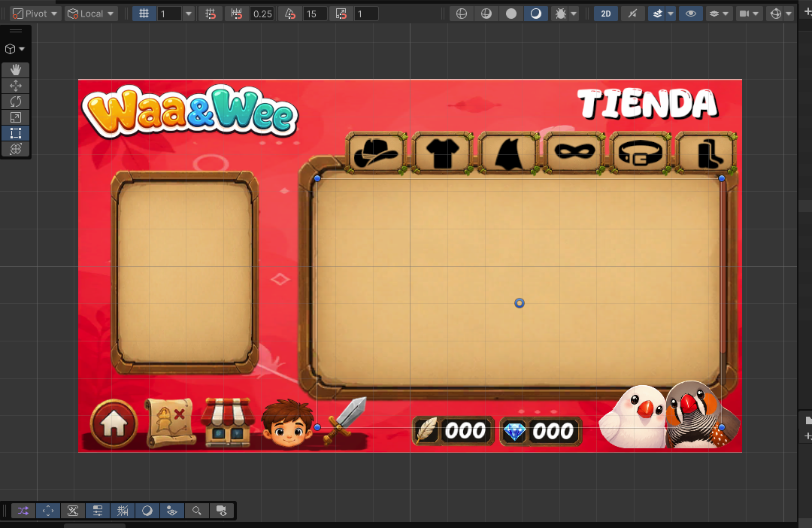This screenshot has width=812, height=528.
Task: Click the white bird character sprite
Action: (633, 417)
